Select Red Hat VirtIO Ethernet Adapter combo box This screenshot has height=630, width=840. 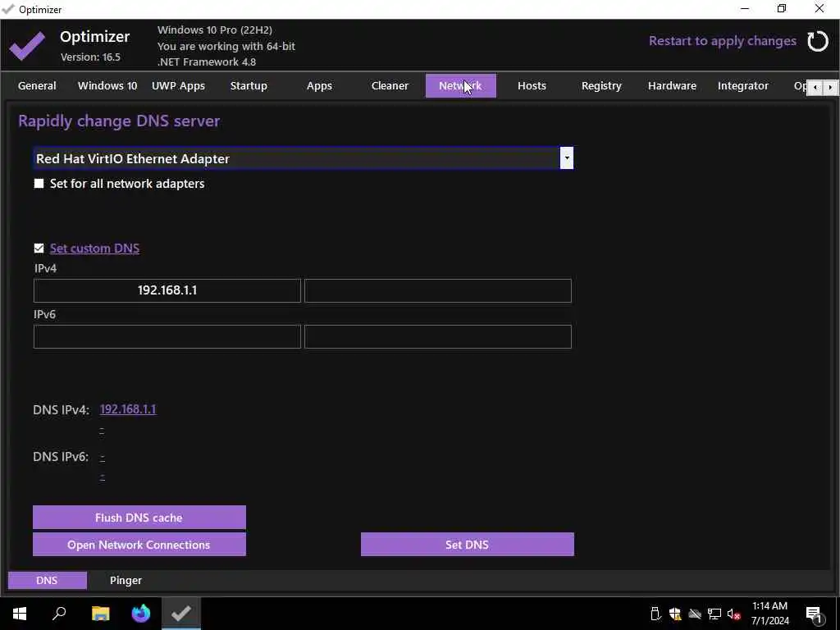304,158
